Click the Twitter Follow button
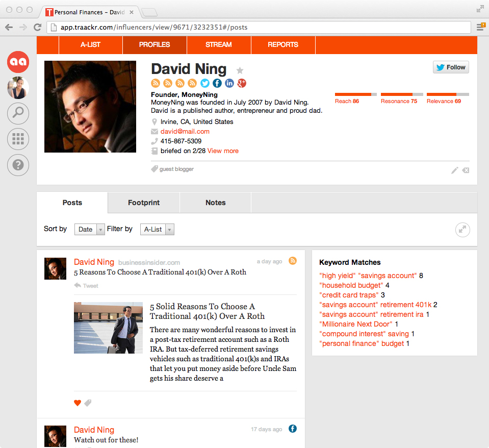The height and width of the screenshot is (448, 489). pos(451,67)
